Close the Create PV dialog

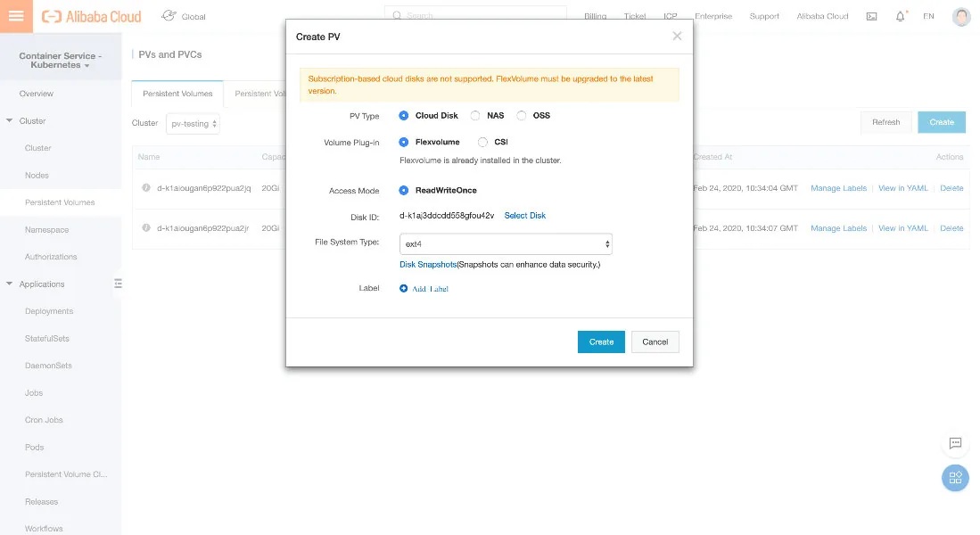[677, 37]
